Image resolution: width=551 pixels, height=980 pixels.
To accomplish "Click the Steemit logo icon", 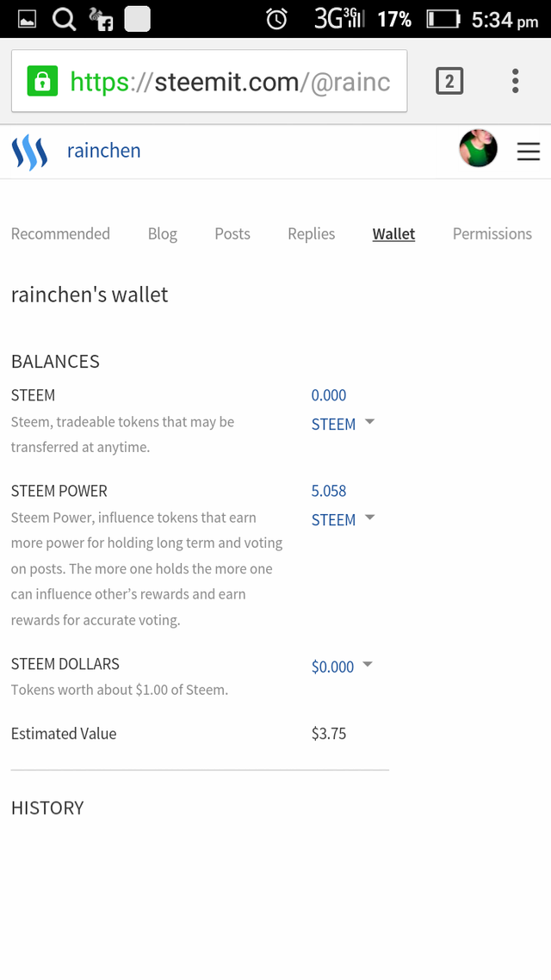I will point(29,152).
